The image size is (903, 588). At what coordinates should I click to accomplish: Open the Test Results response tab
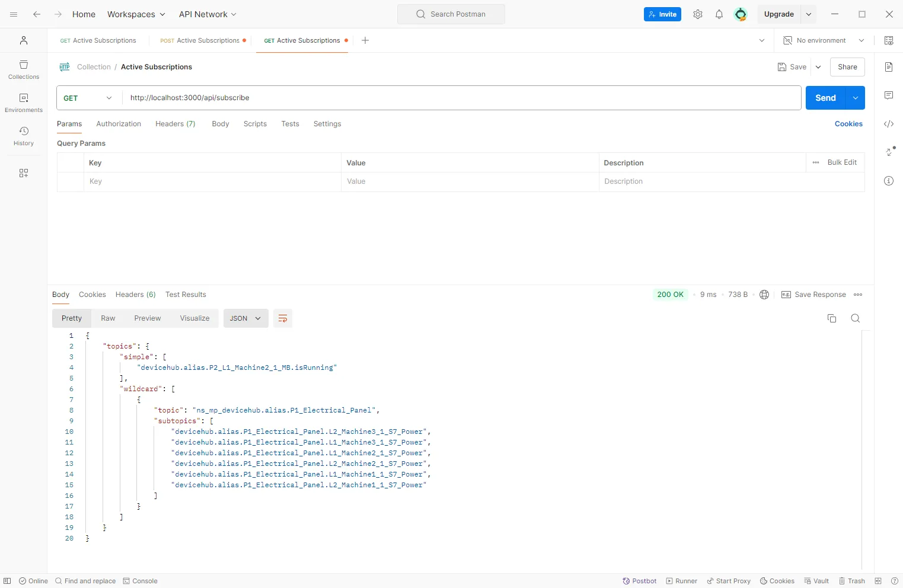(x=186, y=295)
